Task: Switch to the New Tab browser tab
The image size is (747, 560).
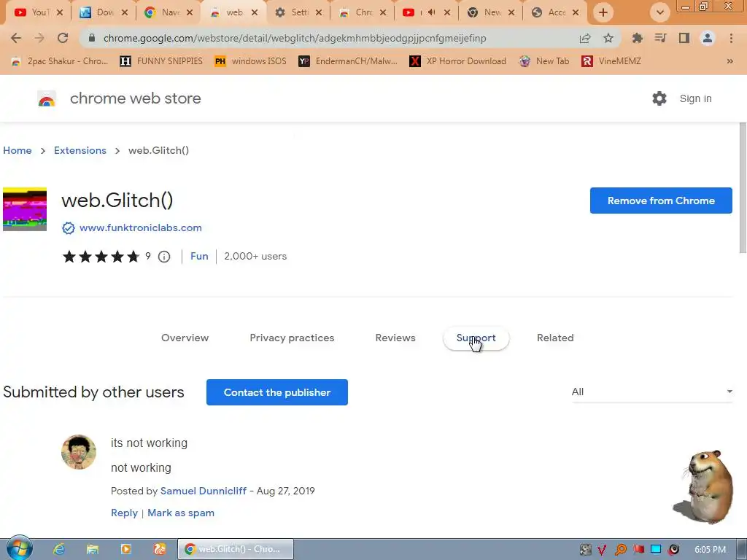Action: tap(491, 12)
